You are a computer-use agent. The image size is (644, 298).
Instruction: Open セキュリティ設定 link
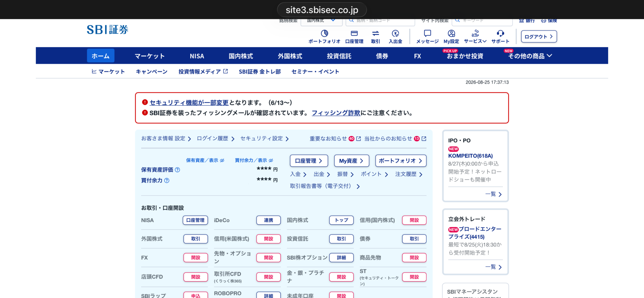(265, 138)
